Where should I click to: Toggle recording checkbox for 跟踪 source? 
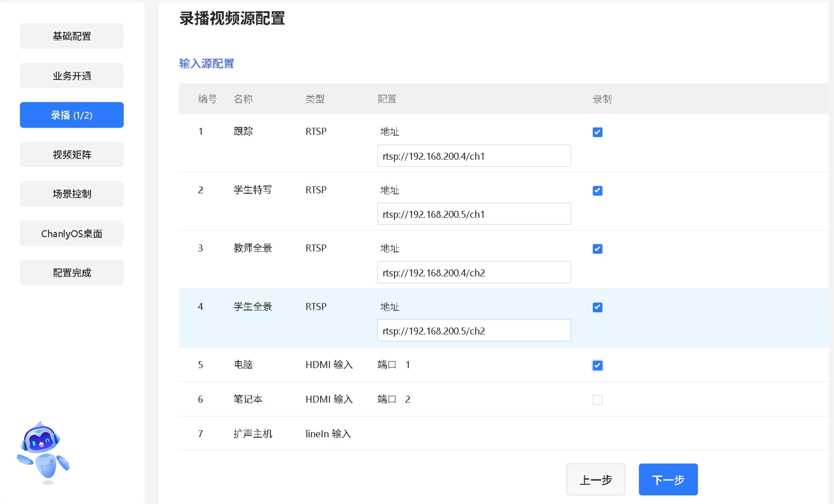click(x=597, y=132)
